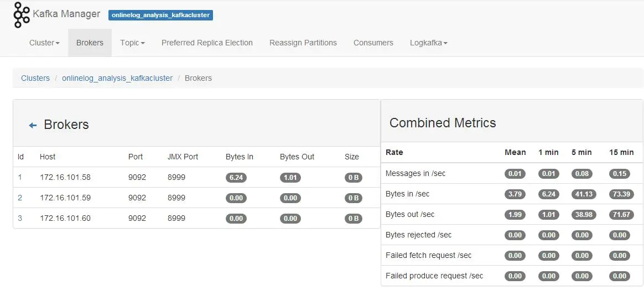Open broker Id 2 link
The image size is (644, 295).
coord(20,198)
